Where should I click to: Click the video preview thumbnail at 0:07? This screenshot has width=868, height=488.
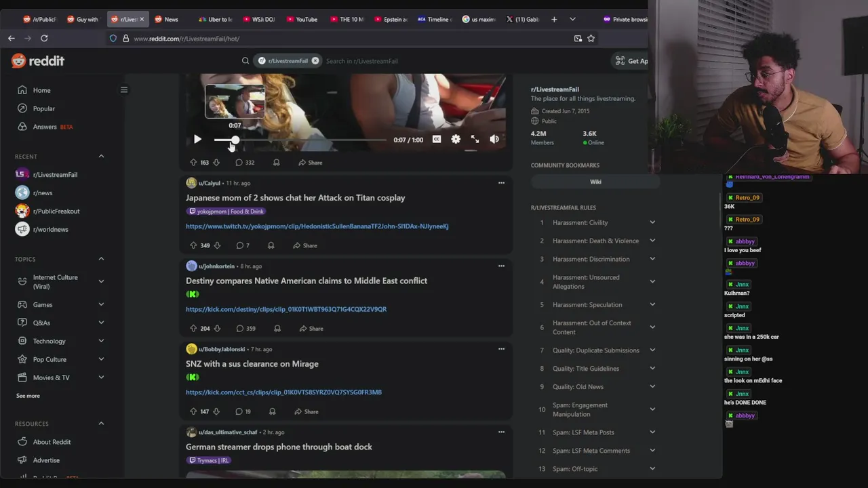pyautogui.click(x=235, y=102)
